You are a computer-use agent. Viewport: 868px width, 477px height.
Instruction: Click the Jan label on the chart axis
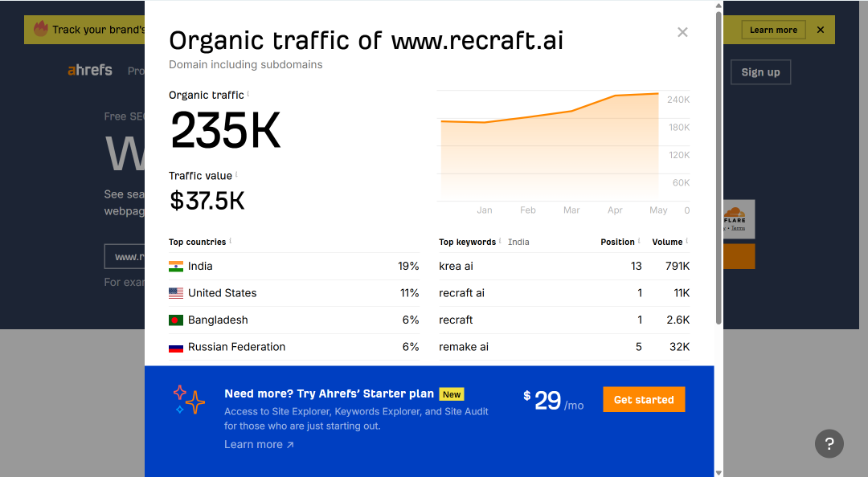485,210
